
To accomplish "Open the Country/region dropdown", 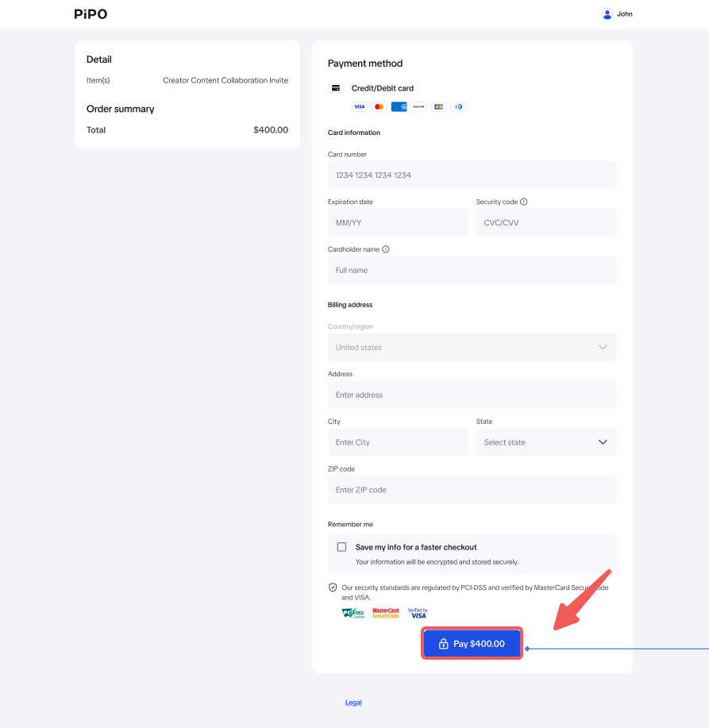I will coord(472,347).
